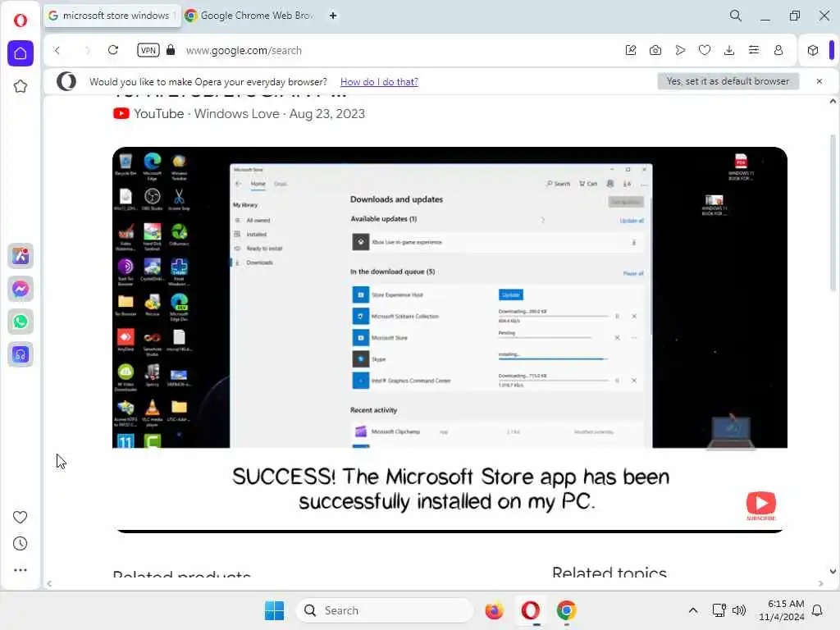
Task: Open the Microsoft Store video thumbnail
Action: (450, 340)
